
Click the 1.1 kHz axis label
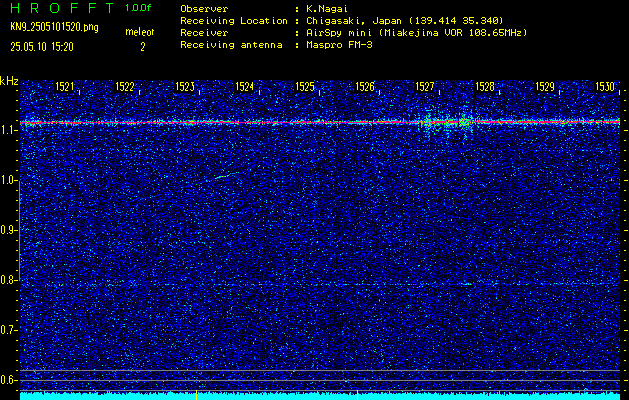click(x=9, y=131)
